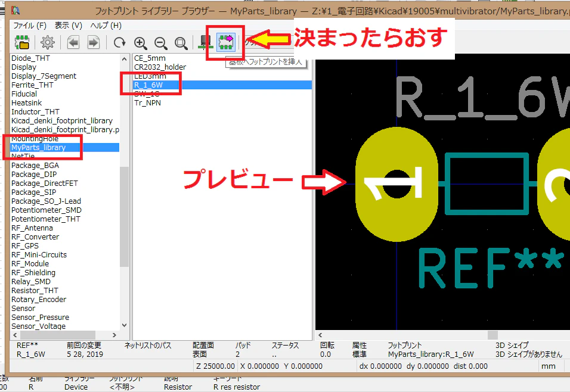Viewport: 570px width, 392px height.
Task: Insert footprint into board icon
Action: pyautogui.click(x=226, y=42)
